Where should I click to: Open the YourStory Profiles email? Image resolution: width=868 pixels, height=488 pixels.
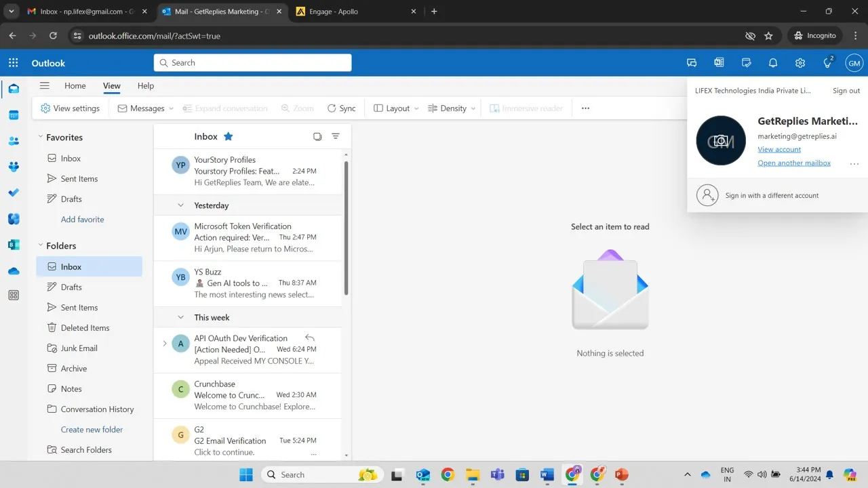248,171
